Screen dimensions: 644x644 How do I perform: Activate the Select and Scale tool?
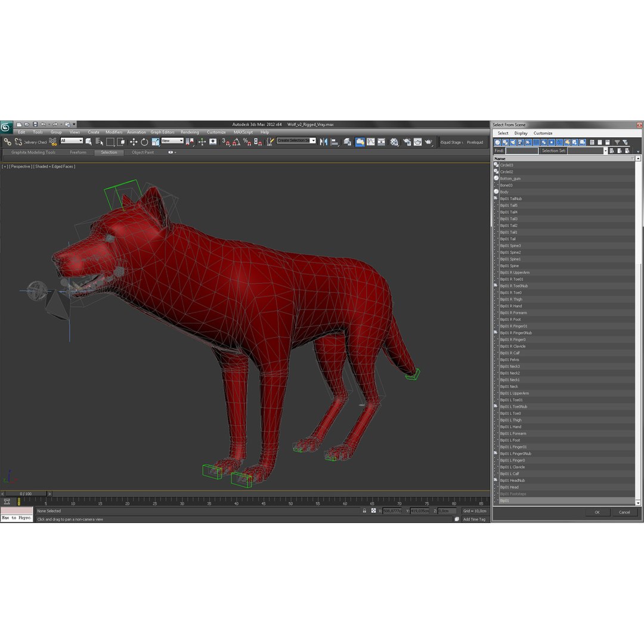155,142
